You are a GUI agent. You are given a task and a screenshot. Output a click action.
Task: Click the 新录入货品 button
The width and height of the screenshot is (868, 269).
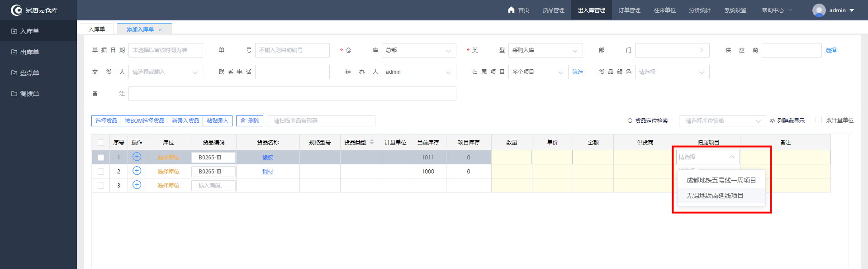pos(185,121)
